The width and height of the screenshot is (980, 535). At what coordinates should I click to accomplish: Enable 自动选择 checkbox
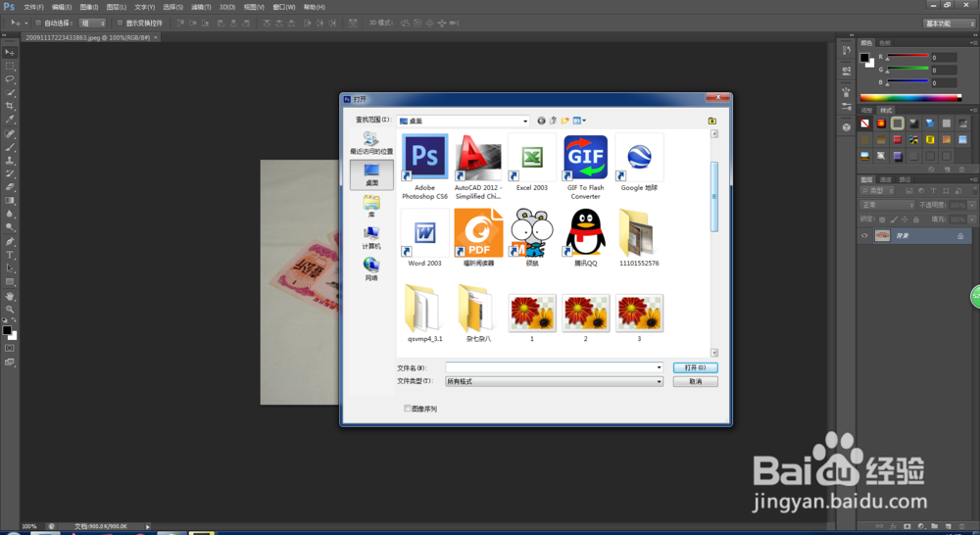[38, 24]
